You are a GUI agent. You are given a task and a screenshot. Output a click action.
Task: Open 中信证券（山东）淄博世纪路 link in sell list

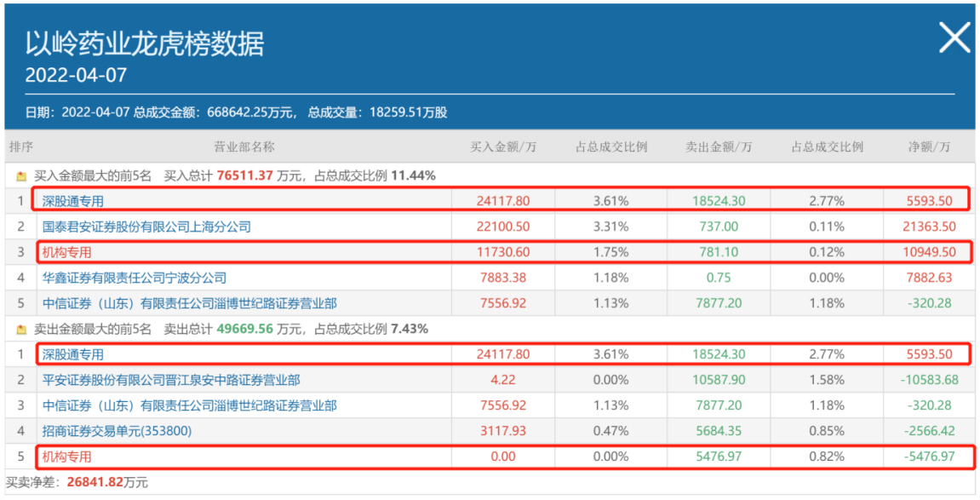pyautogui.click(x=189, y=406)
